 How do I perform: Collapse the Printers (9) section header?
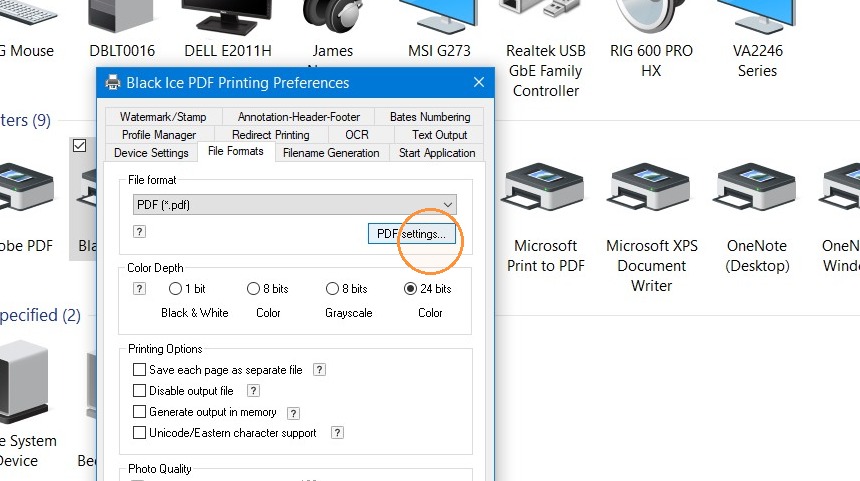pos(25,120)
